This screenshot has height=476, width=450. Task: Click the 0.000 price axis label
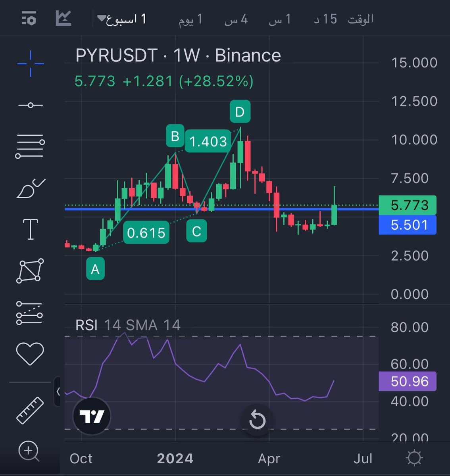coord(410,294)
